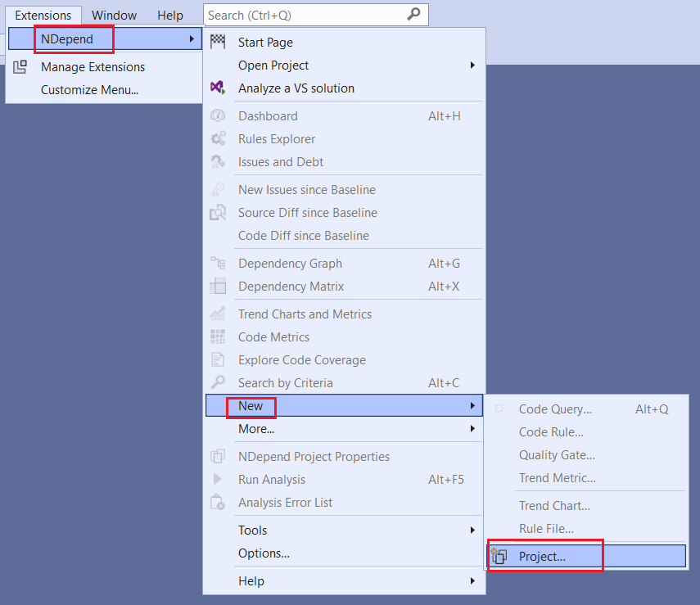Click the Dashboard gauge icon
700x605 pixels.
tap(218, 115)
